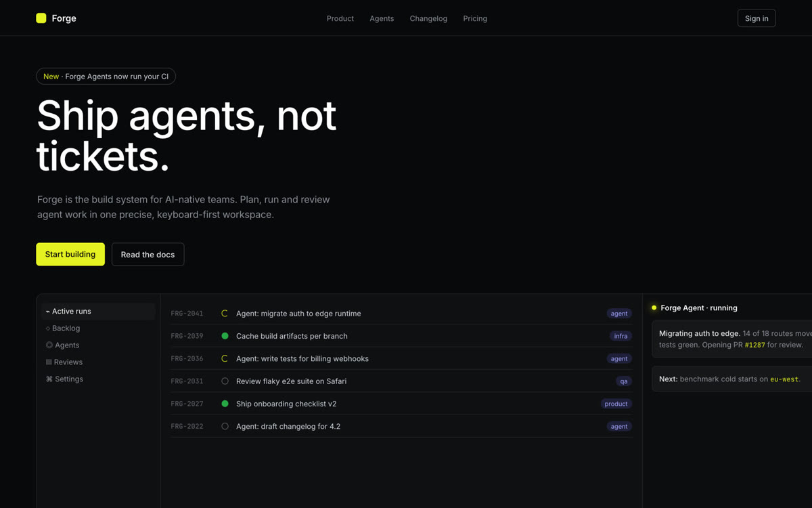Click the qa tag on FRG-2031
Image resolution: width=812 pixels, height=508 pixels.
(x=624, y=381)
